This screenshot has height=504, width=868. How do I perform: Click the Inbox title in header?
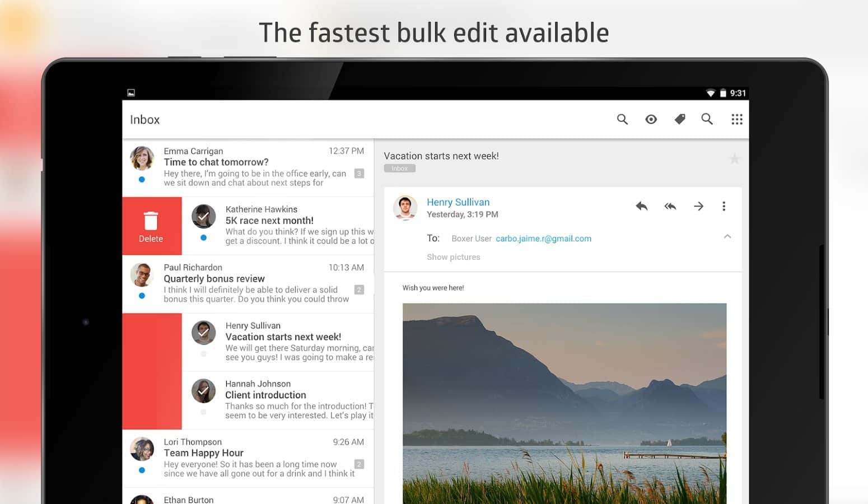coord(144,120)
